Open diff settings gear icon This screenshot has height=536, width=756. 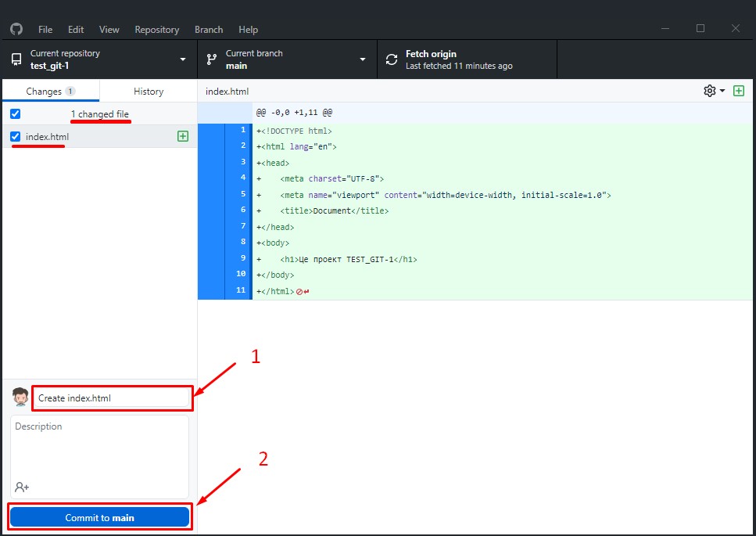[710, 91]
